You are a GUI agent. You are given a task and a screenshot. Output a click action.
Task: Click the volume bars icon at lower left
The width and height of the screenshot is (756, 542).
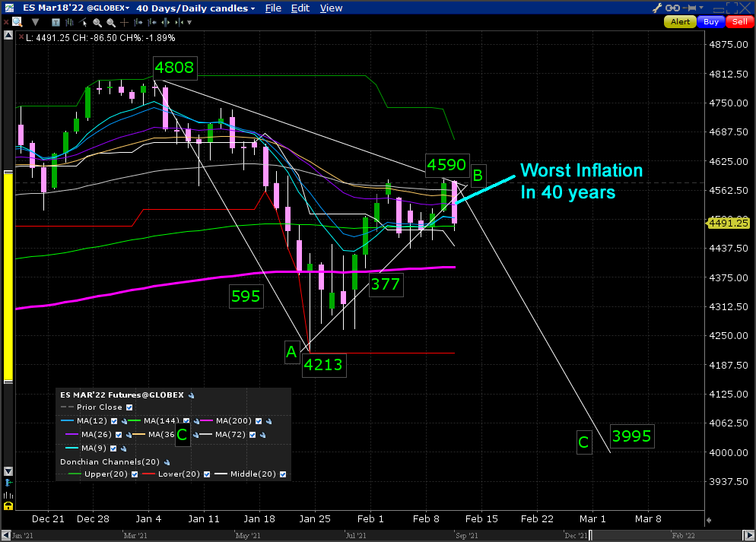pos(8,495)
